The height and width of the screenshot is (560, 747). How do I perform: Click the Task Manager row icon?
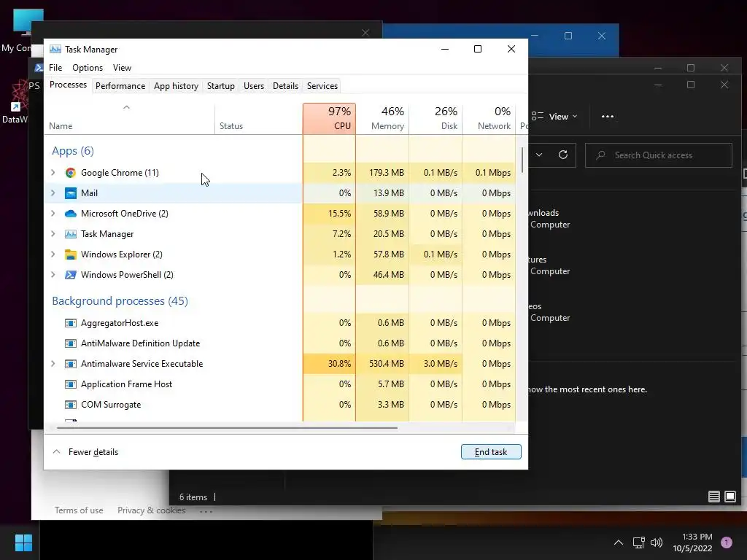click(x=71, y=234)
